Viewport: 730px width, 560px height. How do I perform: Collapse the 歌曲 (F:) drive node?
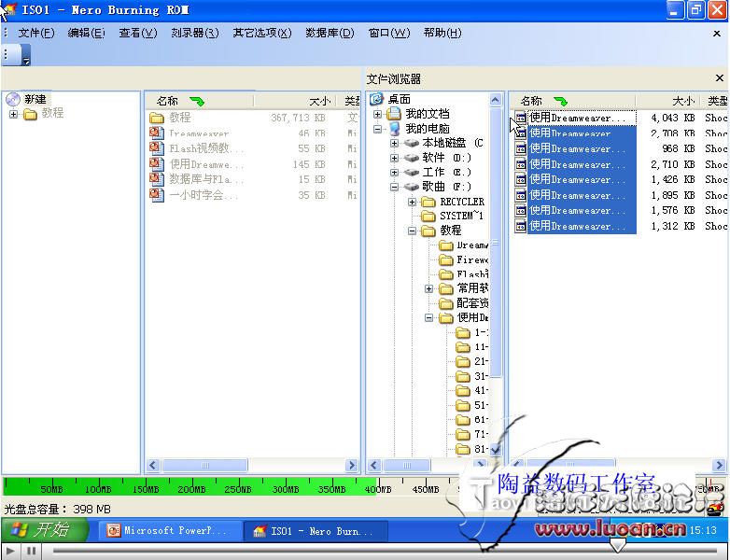pos(394,187)
